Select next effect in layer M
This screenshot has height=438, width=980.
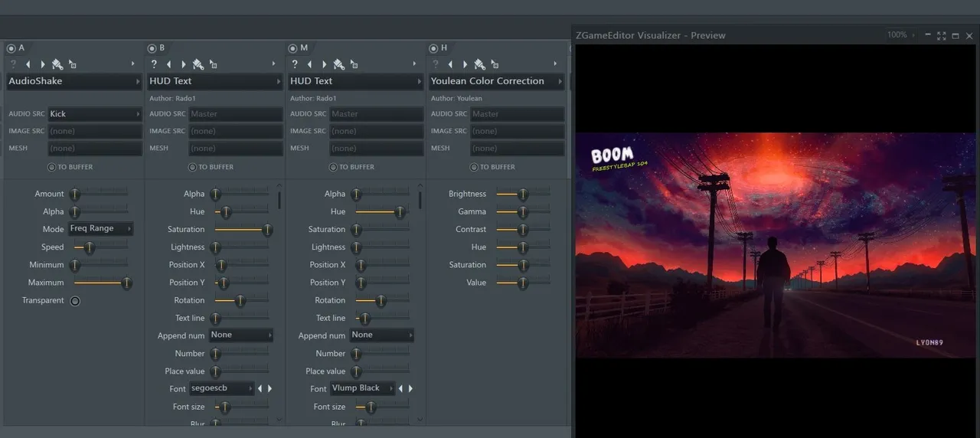[324, 64]
